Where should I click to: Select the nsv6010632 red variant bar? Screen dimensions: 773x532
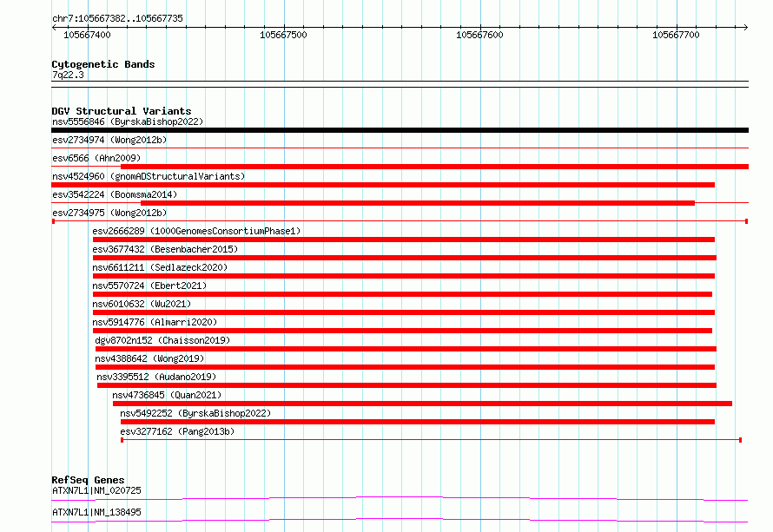pos(404,312)
